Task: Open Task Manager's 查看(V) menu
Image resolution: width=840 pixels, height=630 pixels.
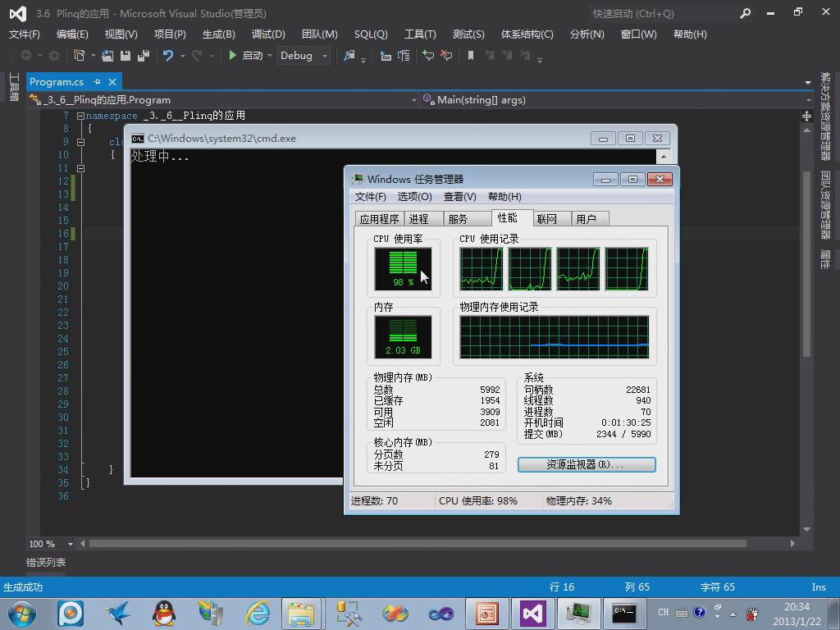Action: tap(459, 197)
